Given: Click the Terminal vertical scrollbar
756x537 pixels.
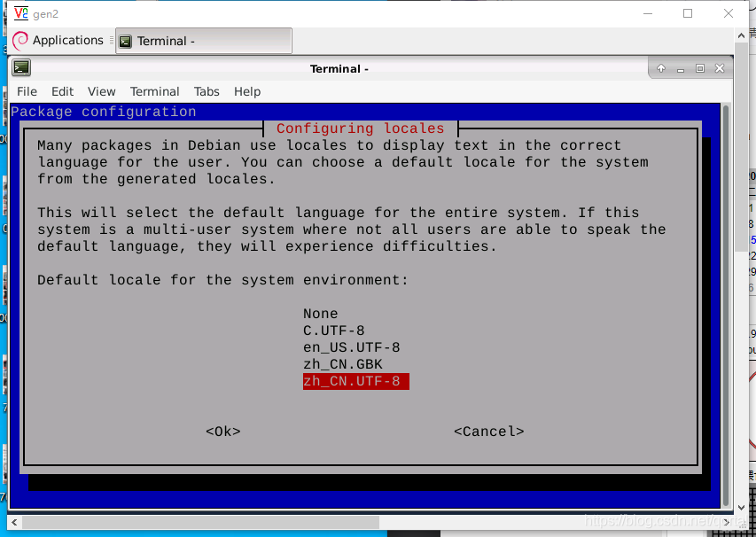Looking at the screenshot, I should pyautogui.click(x=728, y=306).
